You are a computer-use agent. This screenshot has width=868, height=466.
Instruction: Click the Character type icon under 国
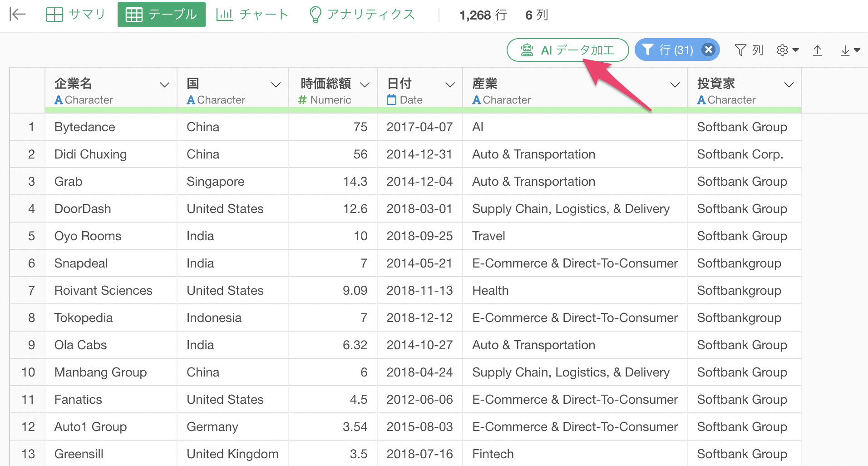click(x=191, y=100)
